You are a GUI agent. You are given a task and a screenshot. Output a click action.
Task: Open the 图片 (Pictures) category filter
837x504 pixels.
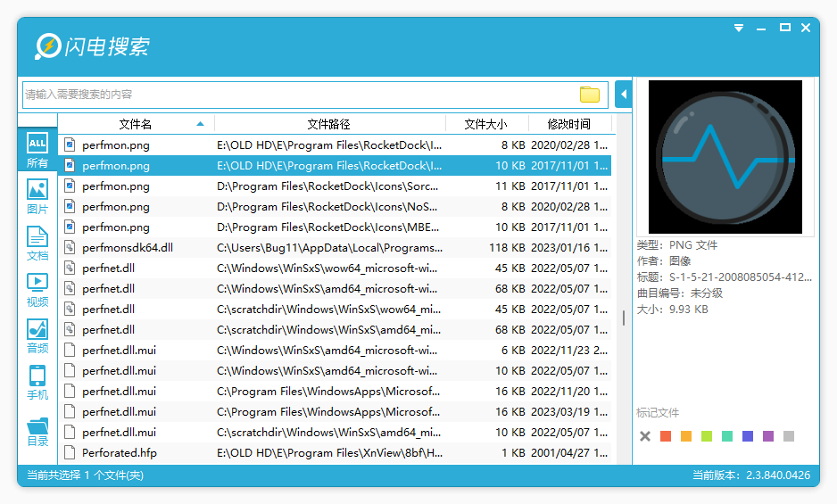point(37,196)
